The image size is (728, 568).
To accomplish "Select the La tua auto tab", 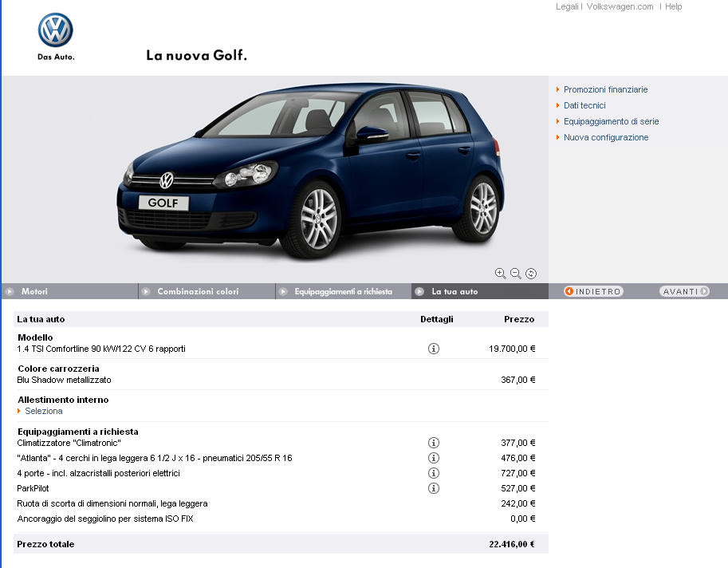I will click(480, 291).
